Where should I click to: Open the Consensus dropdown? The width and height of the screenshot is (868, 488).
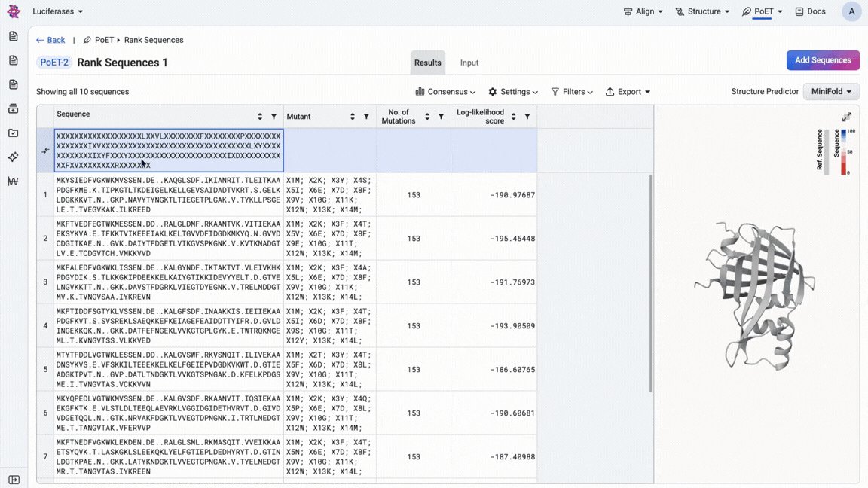coord(445,92)
